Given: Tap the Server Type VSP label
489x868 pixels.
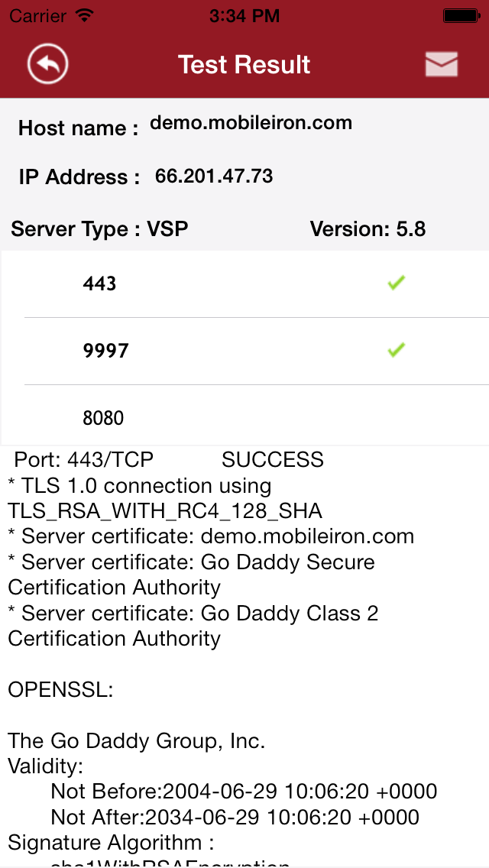Looking at the screenshot, I should point(99,229).
